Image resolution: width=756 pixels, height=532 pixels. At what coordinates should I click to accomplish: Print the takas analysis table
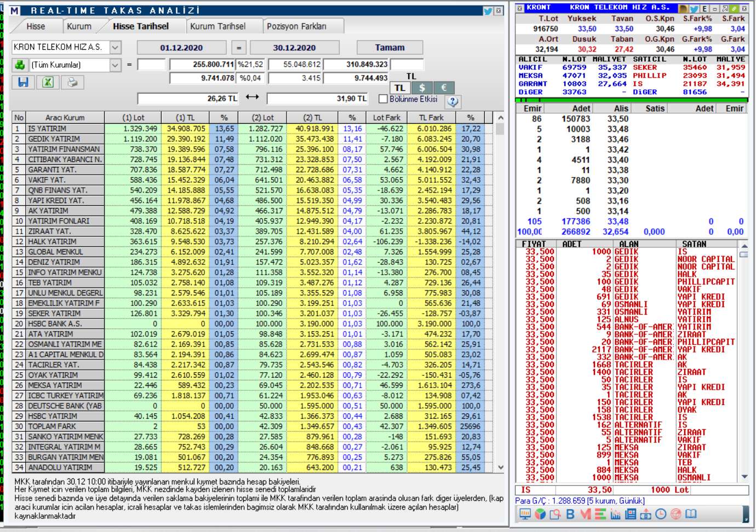72,83
